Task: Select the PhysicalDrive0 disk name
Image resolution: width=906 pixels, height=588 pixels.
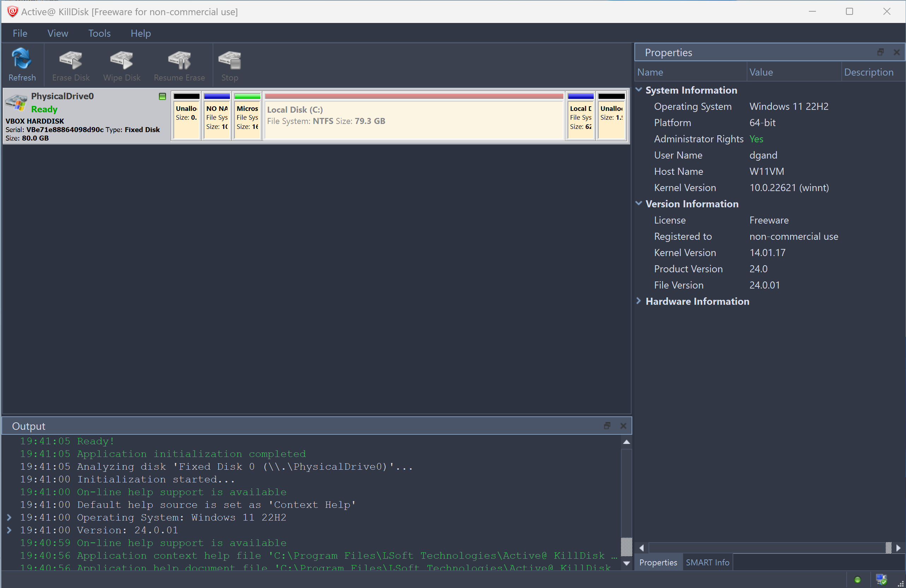Action: pyautogui.click(x=63, y=96)
